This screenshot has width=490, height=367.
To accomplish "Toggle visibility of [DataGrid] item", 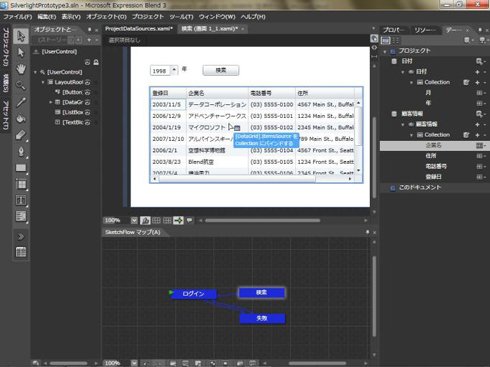I will (x=88, y=102).
